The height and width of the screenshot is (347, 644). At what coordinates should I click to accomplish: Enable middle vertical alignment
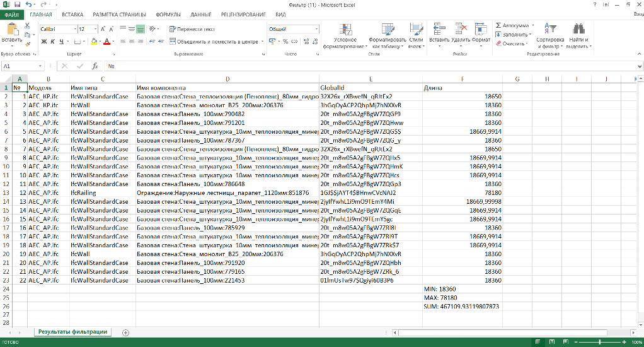coord(132,29)
